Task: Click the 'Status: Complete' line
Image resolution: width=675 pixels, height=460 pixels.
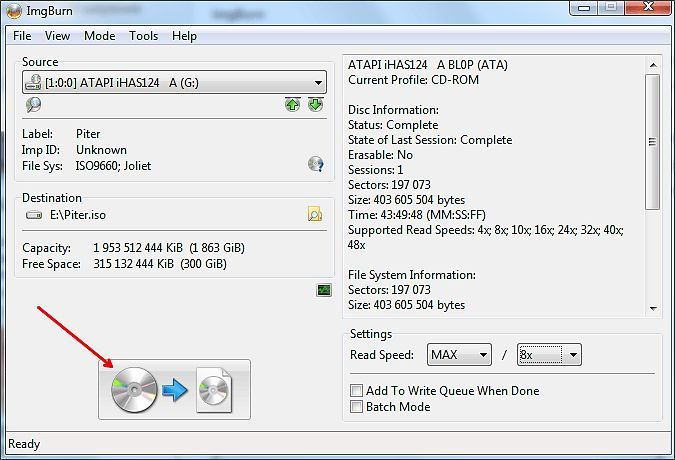Action: coord(393,125)
